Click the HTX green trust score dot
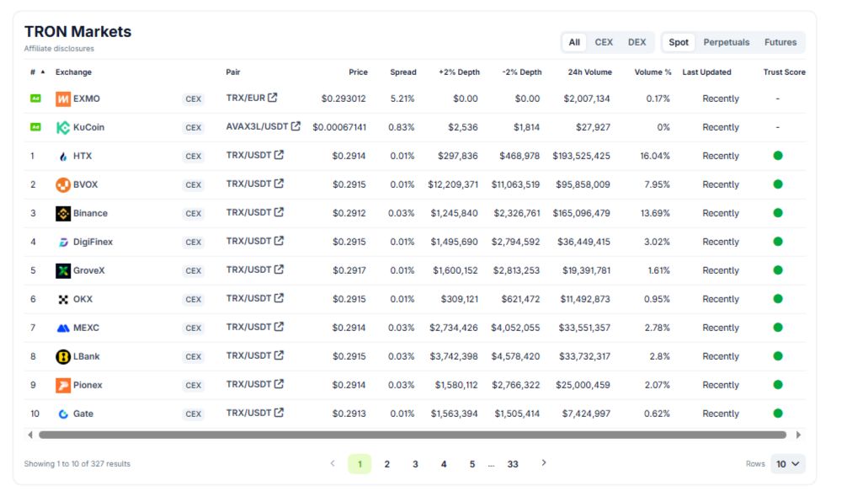 click(778, 156)
